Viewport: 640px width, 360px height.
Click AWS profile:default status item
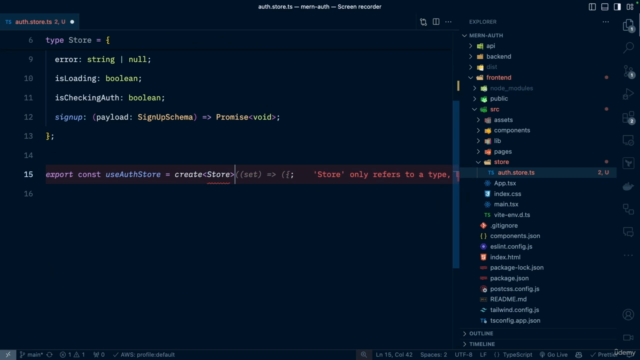144,355
